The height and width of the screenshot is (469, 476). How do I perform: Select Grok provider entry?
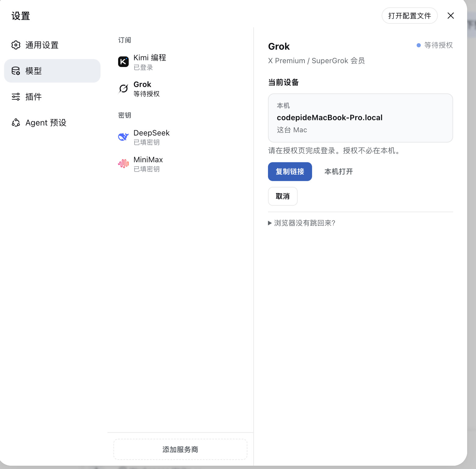tap(180, 89)
